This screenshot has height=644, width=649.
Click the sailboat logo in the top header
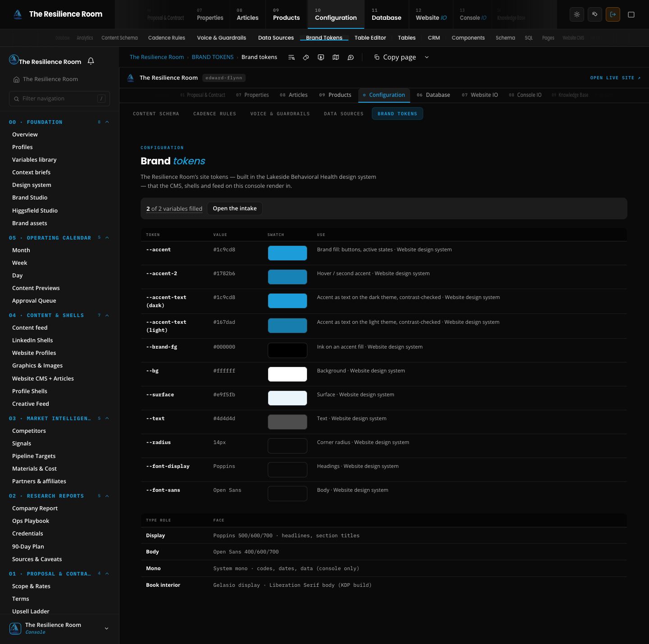click(x=18, y=14)
